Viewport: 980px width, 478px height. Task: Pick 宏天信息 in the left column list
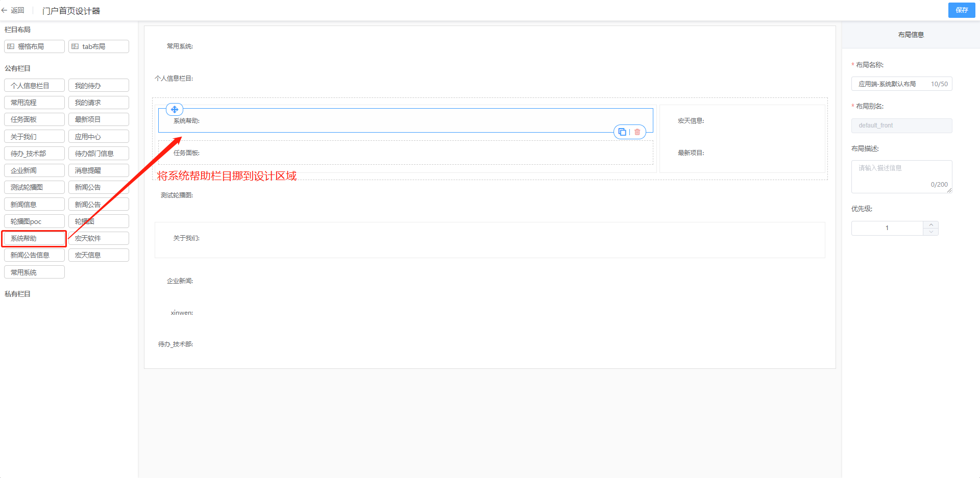point(99,255)
